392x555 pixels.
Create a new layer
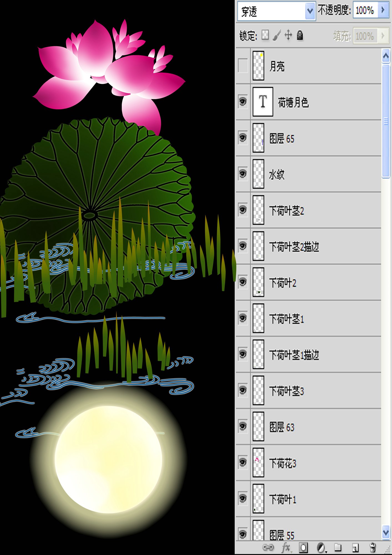pos(355,548)
